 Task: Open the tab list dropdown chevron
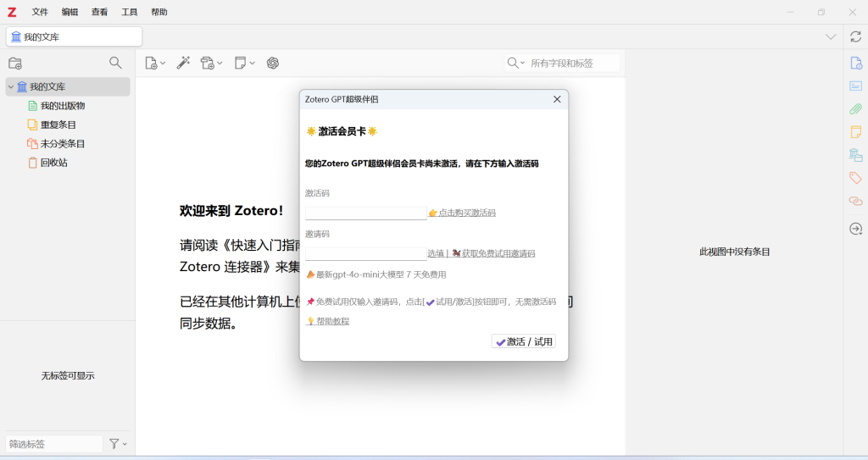point(831,37)
